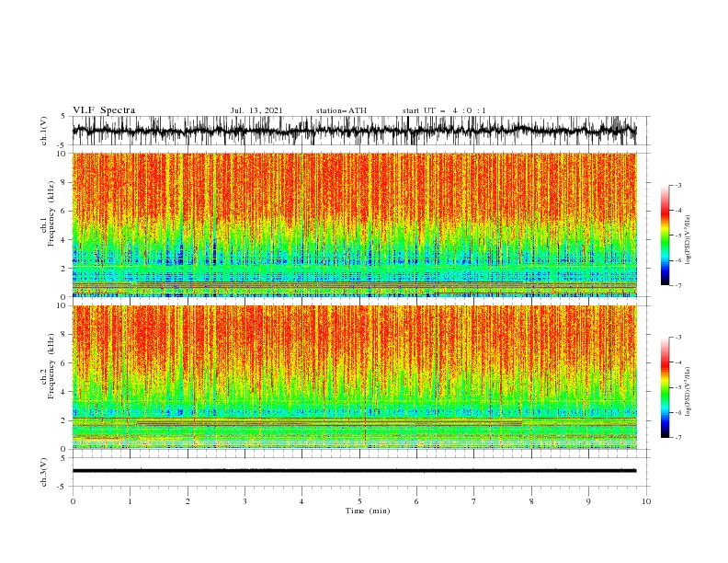The height and width of the screenshot is (563, 728).
Task: Click the ch.1 voltage waveform plot
Action: tap(354, 131)
